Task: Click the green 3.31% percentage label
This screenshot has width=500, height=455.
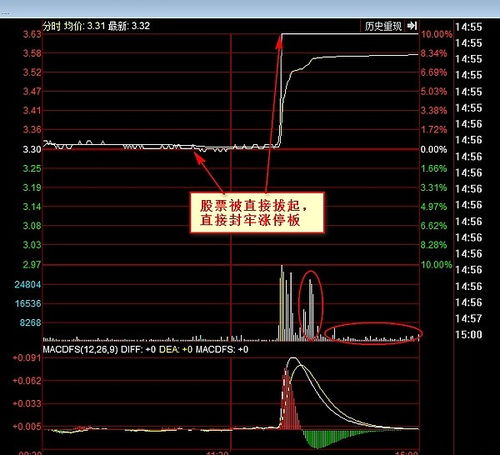Action: [434, 188]
